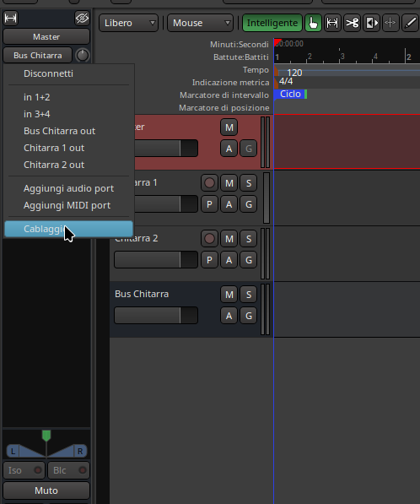
Task: Click the Master strip name button
Action: (x=46, y=36)
